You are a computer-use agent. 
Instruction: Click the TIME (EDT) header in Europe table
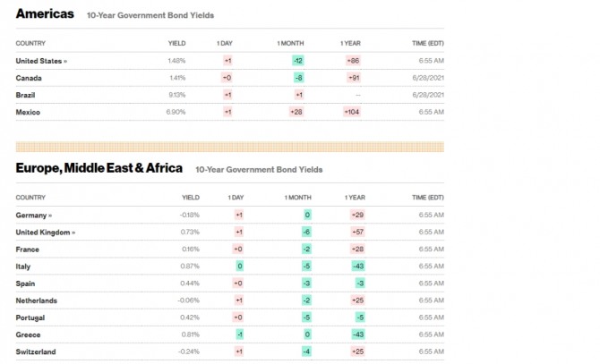(x=427, y=197)
